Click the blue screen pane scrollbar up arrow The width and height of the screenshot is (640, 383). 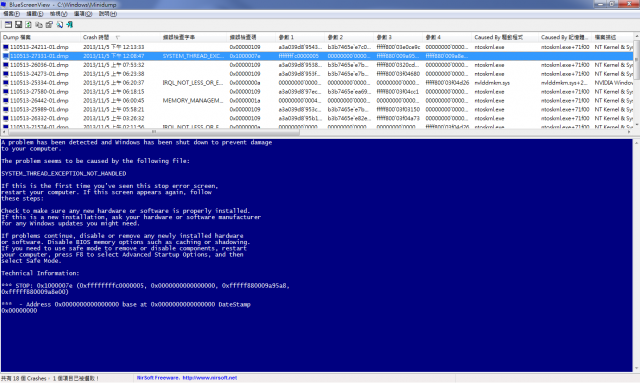click(636, 143)
